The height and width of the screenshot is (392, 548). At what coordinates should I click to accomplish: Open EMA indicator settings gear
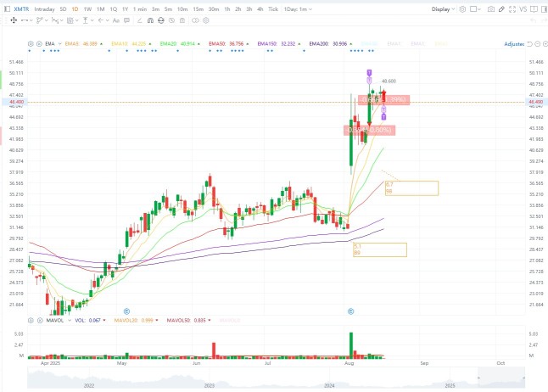(x=31, y=44)
